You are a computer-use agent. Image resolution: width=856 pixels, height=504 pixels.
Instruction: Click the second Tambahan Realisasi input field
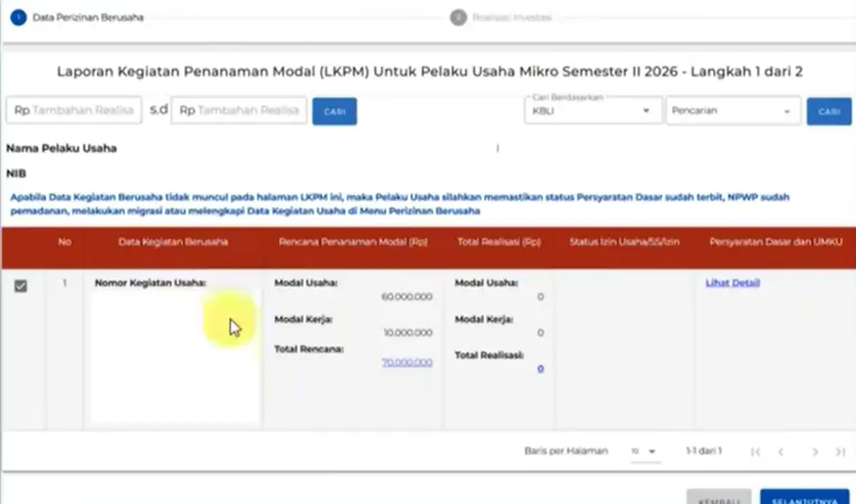(x=239, y=111)
